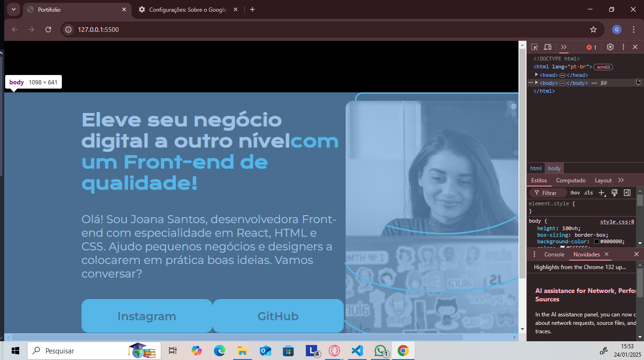Open the AI assistance icon on body row
The width and height of the screenshot is (644, 360).
tap(638, 82)
